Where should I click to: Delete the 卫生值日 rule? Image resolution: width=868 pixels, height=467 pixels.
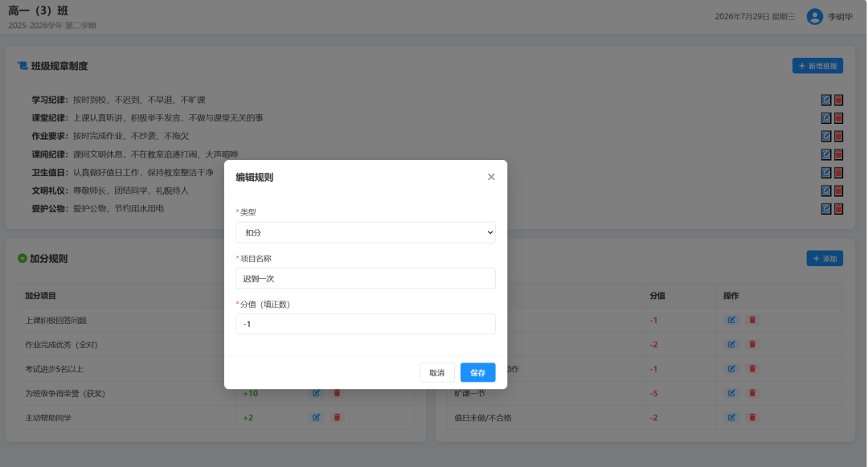(x=838, y=173)
